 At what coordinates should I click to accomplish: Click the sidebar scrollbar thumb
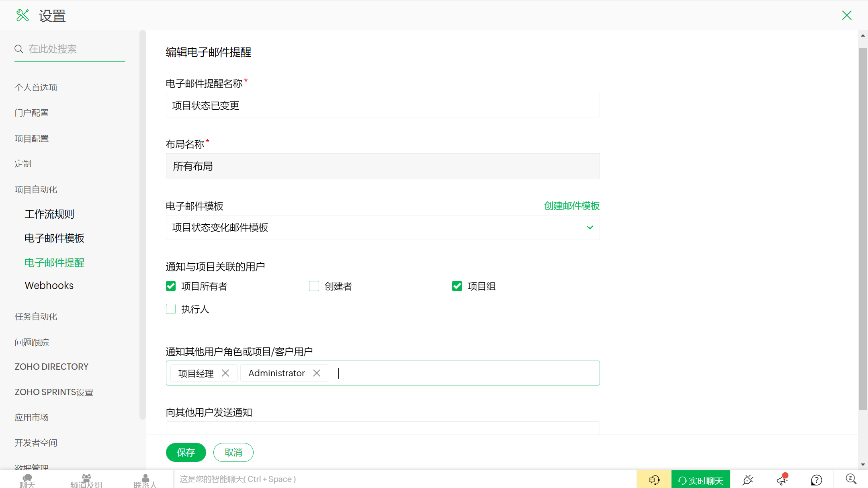[142, 225]
